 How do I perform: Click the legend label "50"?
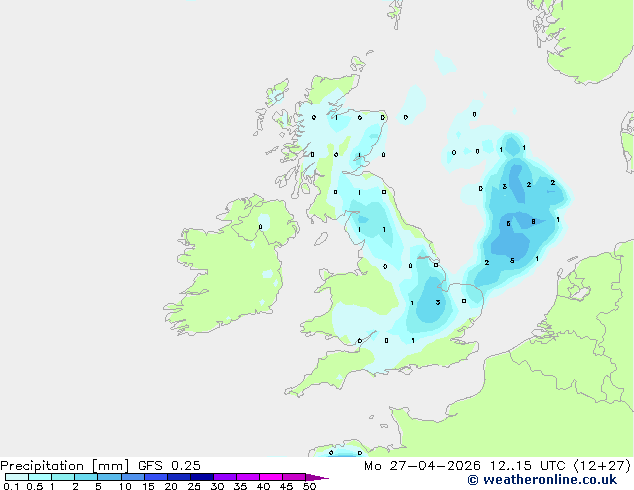(309, 486)
